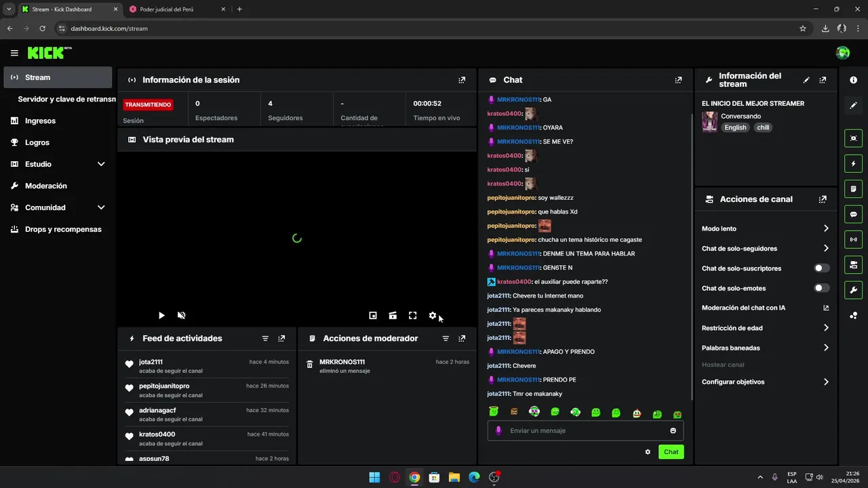This screenshot has width=868, height=488.
Task: Play the stream preview
Action: [x=161, y=315]
